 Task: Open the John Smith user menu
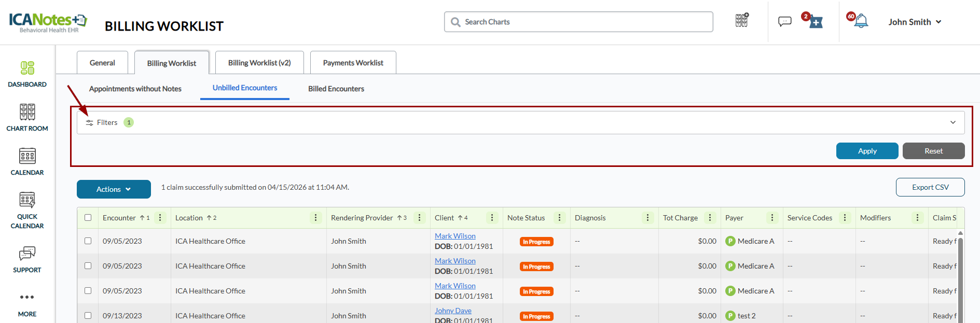point(914,22)
